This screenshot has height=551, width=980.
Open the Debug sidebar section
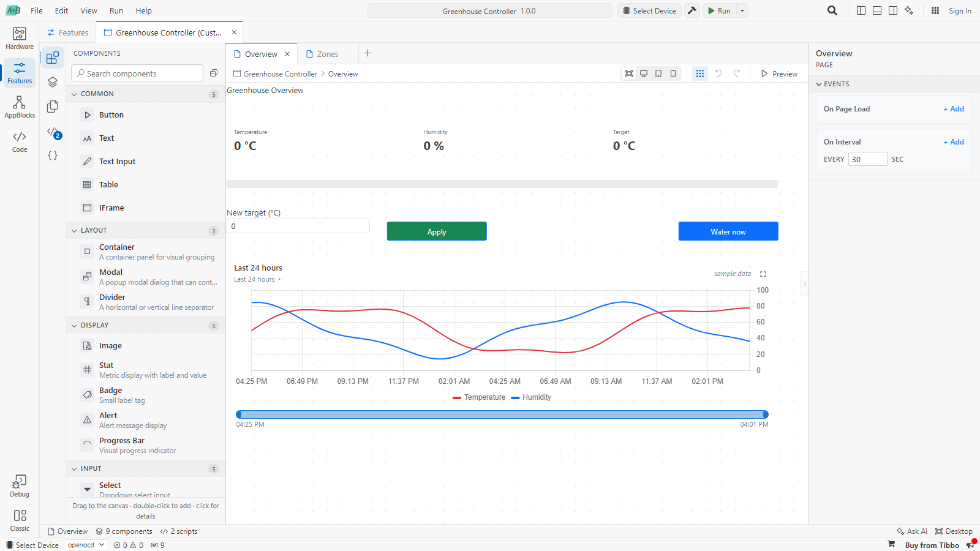pyautogui.click(x=20, y=486)
